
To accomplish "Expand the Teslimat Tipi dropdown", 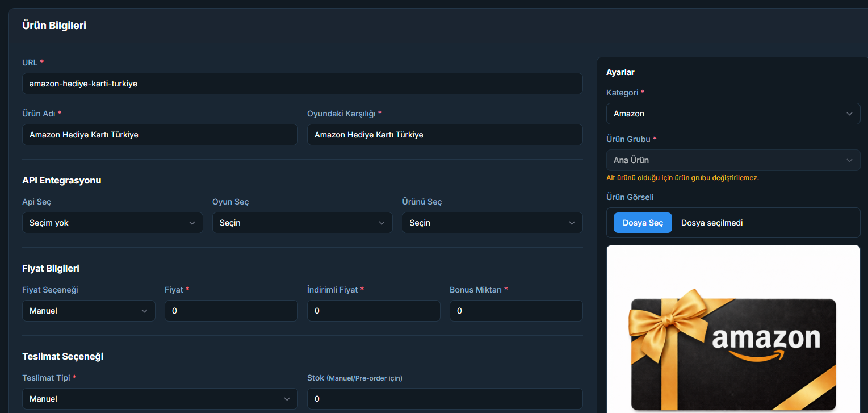I will point(160,399).
